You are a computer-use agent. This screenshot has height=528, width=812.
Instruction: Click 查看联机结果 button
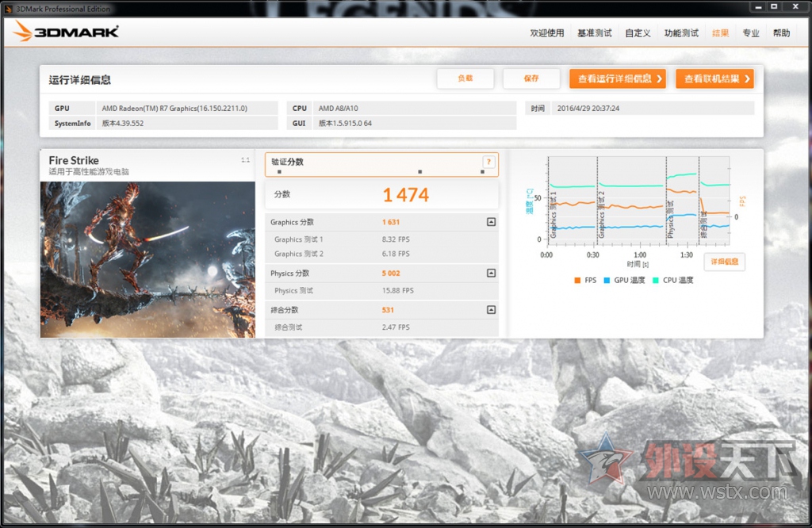click(x=714, y=78)
